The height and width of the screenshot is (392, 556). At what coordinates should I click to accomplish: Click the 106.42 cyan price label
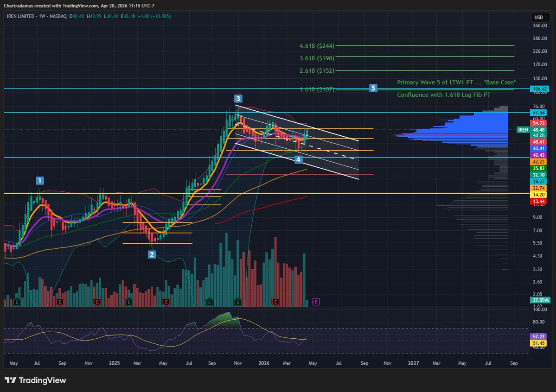(539, 89)
